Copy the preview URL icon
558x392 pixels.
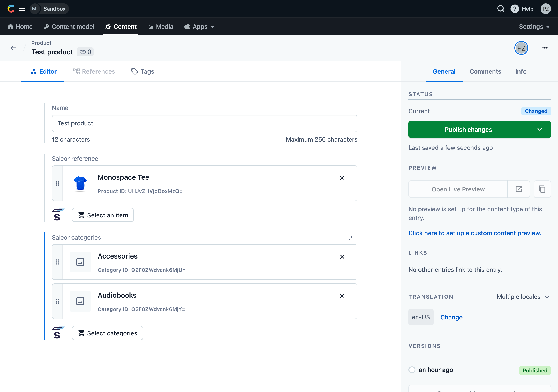coord(542,189)
